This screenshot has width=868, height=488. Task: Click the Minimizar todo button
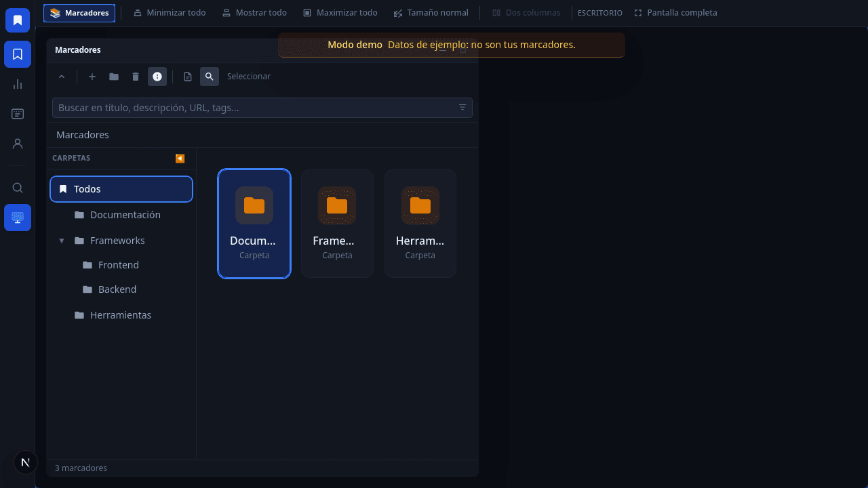[170, 13]
